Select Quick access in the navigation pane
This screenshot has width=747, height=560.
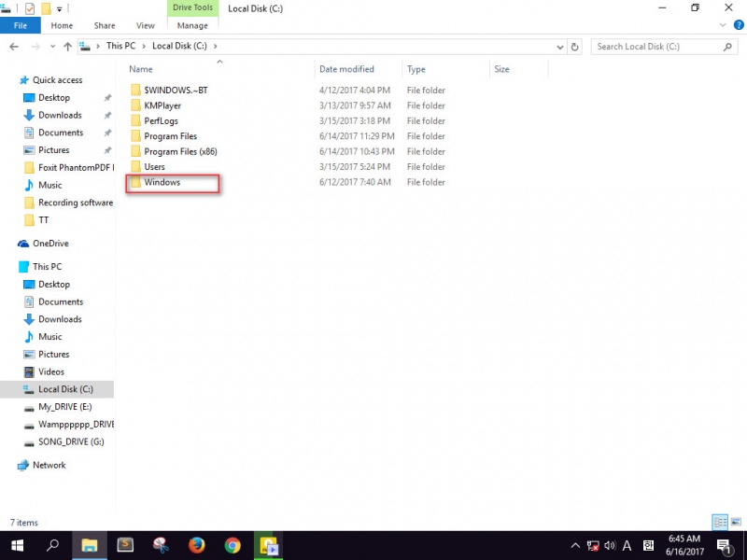[x=57, y=80]
